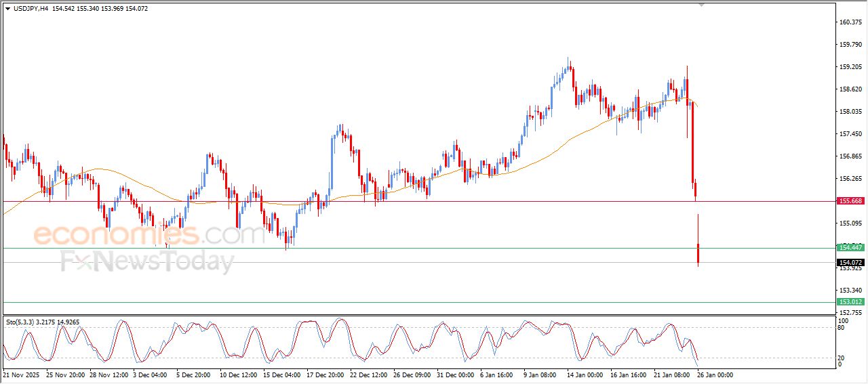Viewport: 868px width, 384px height.
Task: Click the black 154.072 current price tag
Action: pyautogui.click(x=850, y=262)
